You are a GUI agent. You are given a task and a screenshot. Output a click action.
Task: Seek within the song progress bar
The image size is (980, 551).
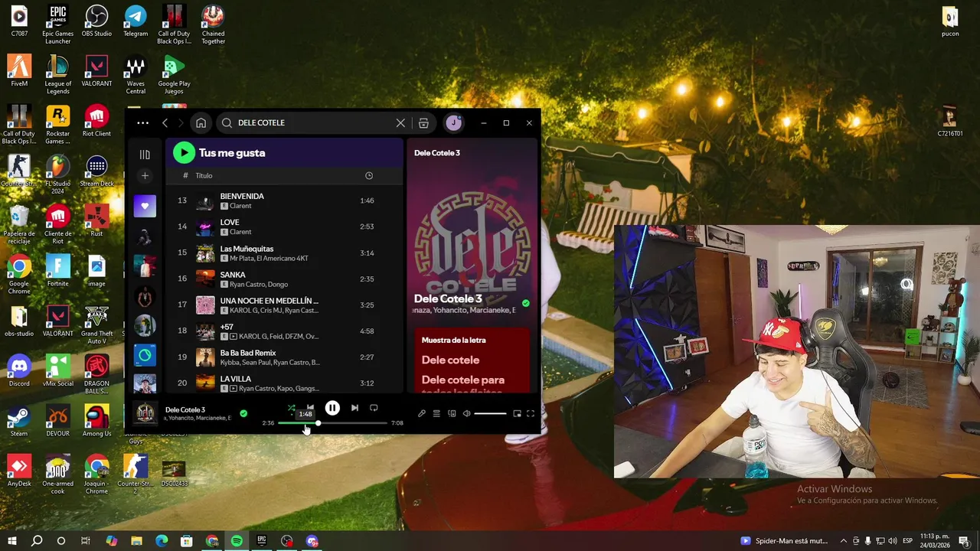click(332, 422)
